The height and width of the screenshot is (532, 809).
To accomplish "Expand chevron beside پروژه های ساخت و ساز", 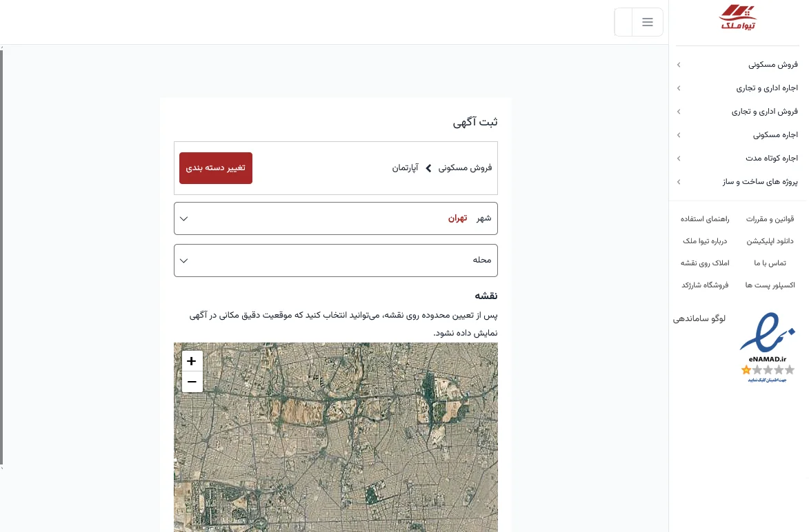I will pyautogui.click(x=679, y=182).
